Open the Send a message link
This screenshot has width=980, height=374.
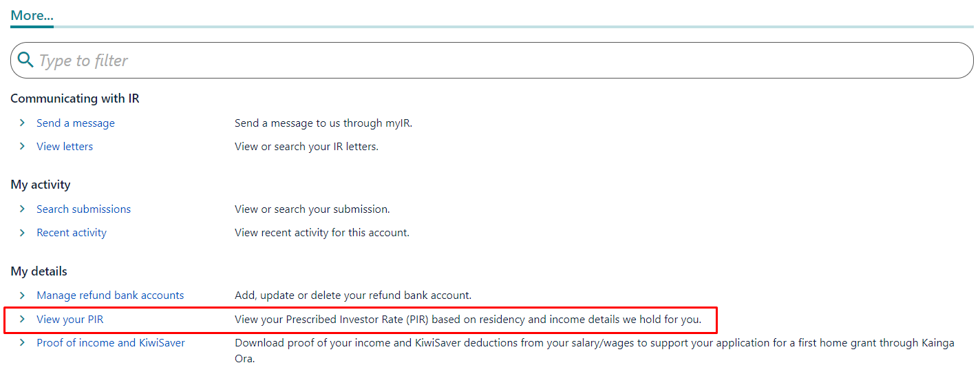[x=76, y=123]
